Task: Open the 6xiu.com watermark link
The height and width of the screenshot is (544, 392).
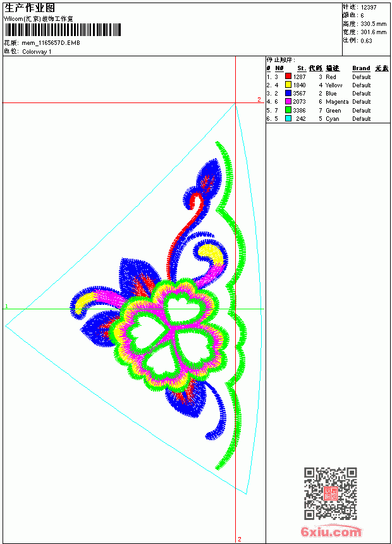Action: coord(331,531)
